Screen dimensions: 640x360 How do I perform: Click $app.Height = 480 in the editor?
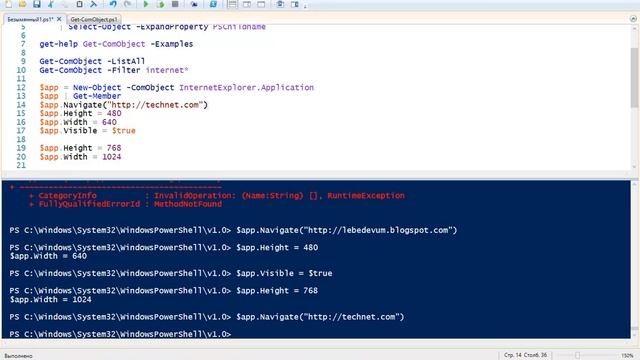tap(80, 113)
